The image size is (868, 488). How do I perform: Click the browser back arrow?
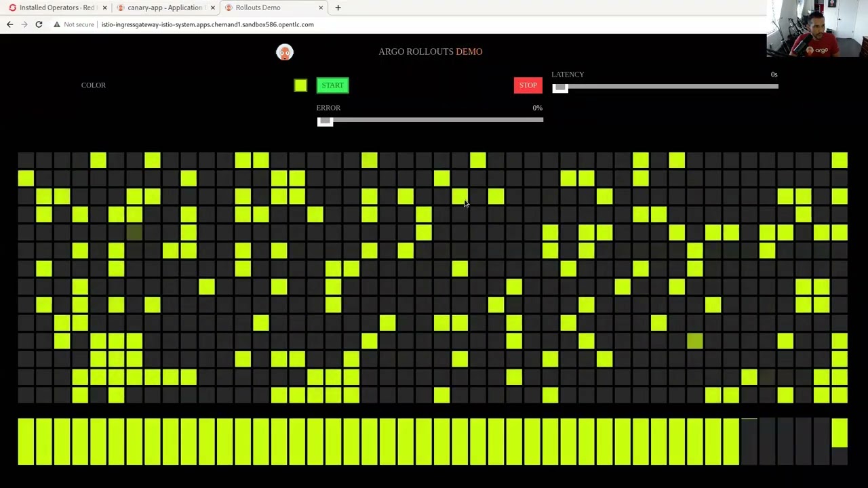[x=9, y=24]
